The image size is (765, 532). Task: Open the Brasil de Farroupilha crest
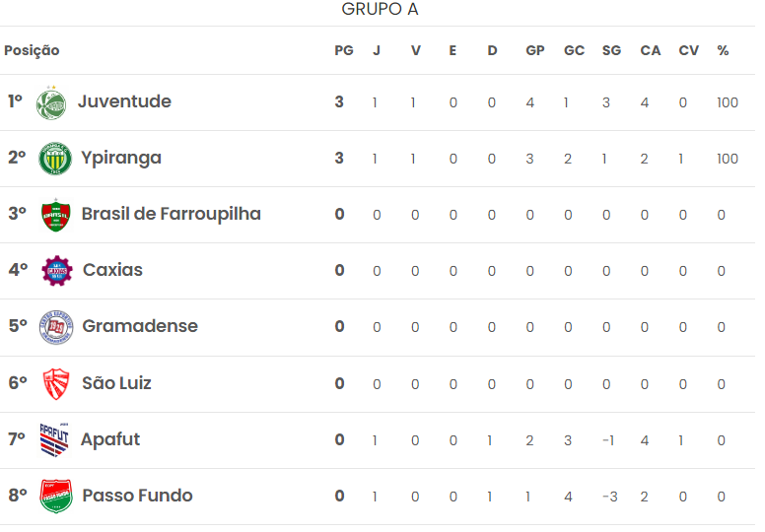[x=55, y=215]
